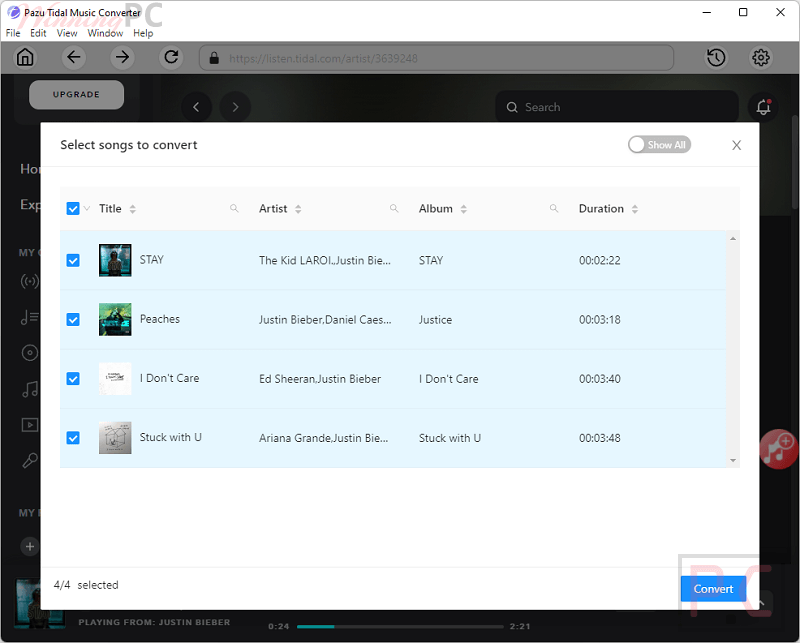
Task: Uncheck the Peaches song checkbox
Action: click(x=73, y=319)
